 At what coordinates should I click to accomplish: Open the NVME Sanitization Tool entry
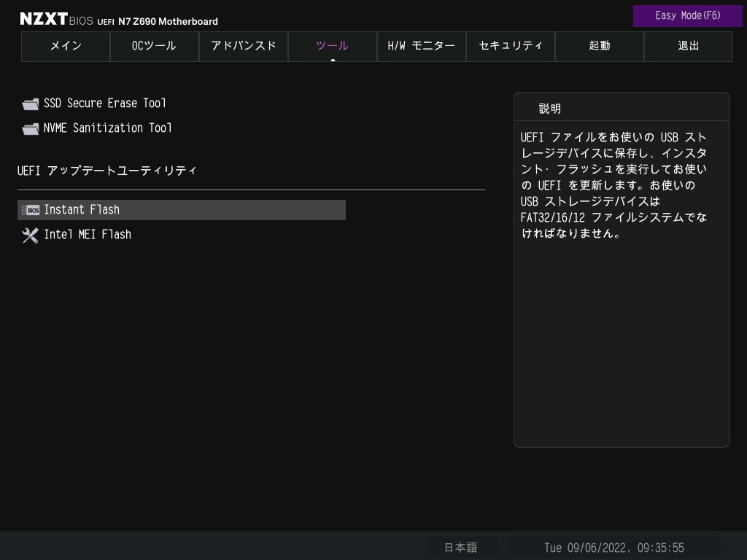tap(108, 128)
